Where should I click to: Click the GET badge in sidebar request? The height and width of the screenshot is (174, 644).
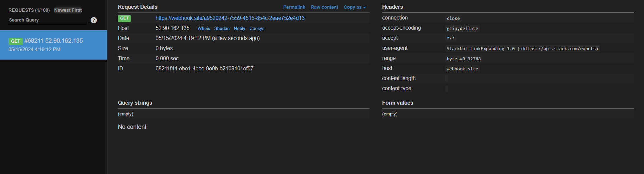(x=15, y=41)
